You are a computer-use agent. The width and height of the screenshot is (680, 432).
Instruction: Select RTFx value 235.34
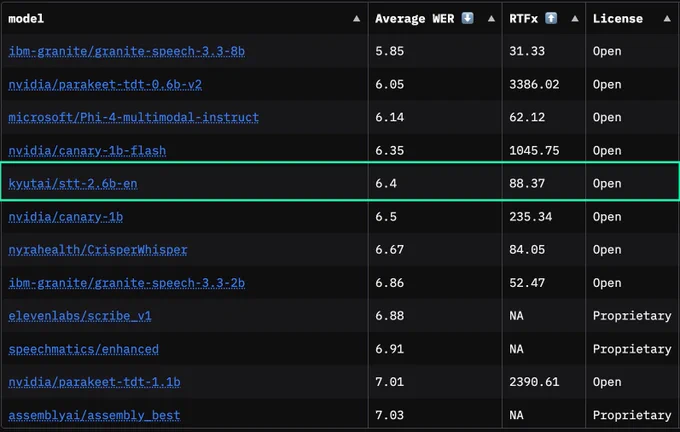(531, 217)
